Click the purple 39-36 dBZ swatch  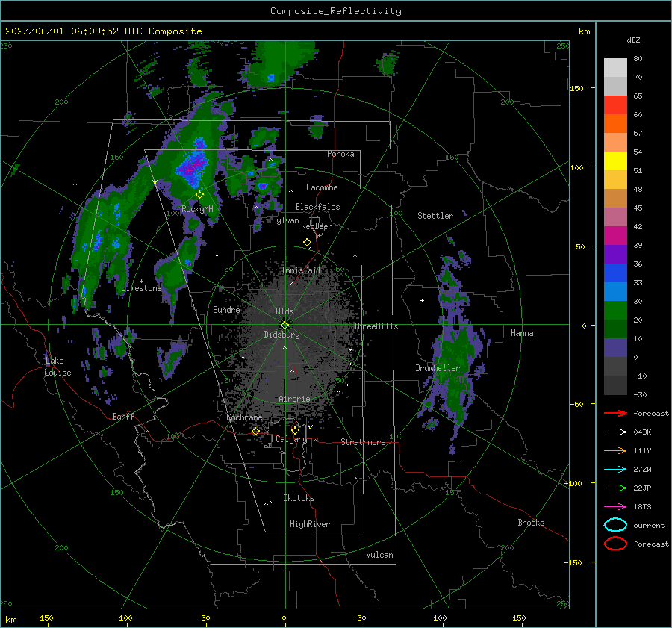[615, 254]
